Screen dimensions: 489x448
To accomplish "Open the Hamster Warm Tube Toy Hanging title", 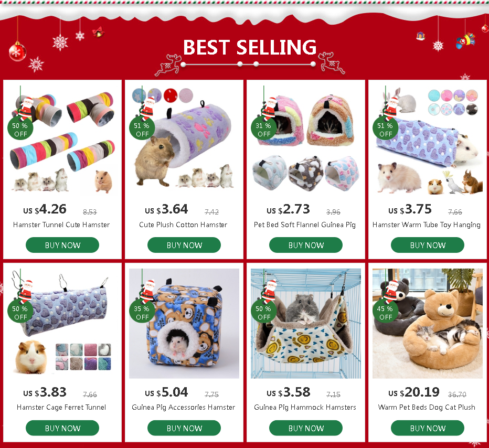I will click(427, 225).
